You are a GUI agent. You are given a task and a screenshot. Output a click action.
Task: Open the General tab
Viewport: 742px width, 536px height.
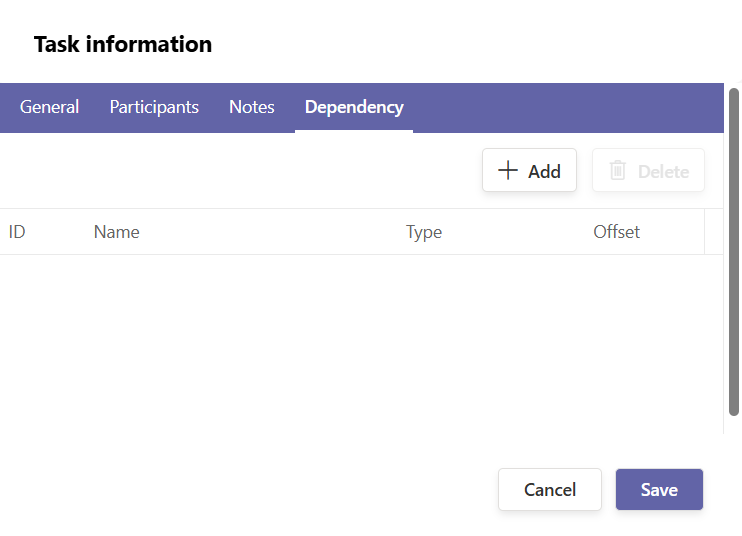tap(49, 107)
